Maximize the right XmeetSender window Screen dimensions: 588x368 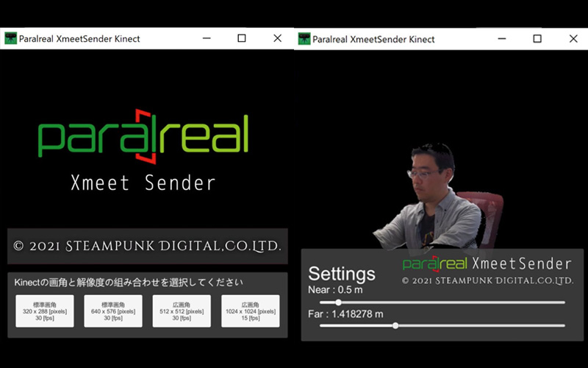click(537, 39)
